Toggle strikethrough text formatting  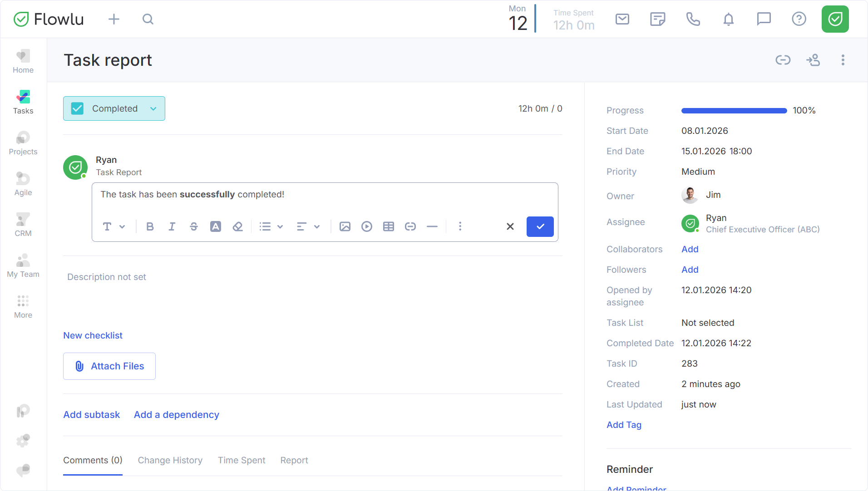click(194, 226)
